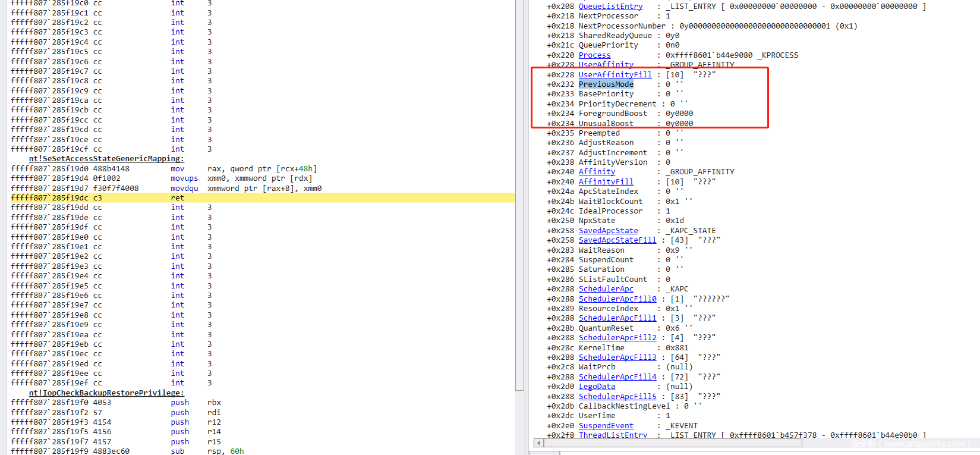Click the Process link for _KPROCESS
980x455 pixels.
click(x=594, y=55)
